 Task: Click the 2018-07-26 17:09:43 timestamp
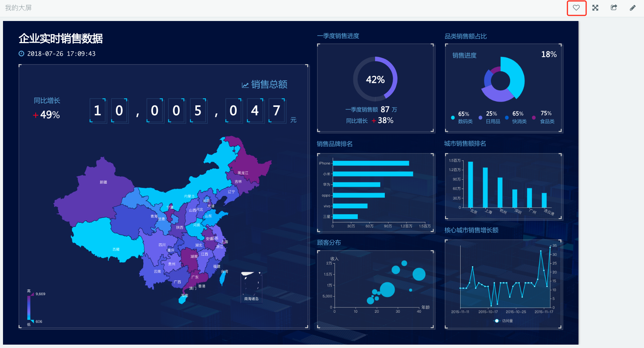tap(61, 54)
